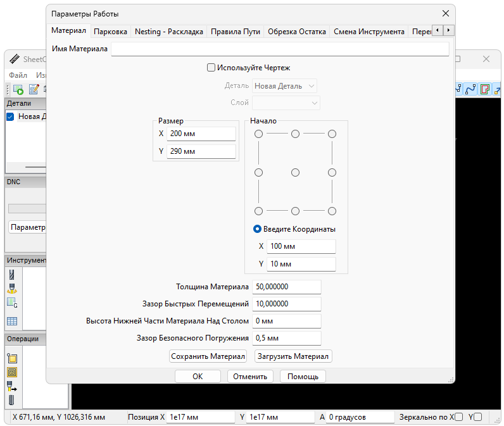504x426 pixels.
Task: Open the Деталь dropdown showing Новая Деталь
Action: click(x=284, y=86)
